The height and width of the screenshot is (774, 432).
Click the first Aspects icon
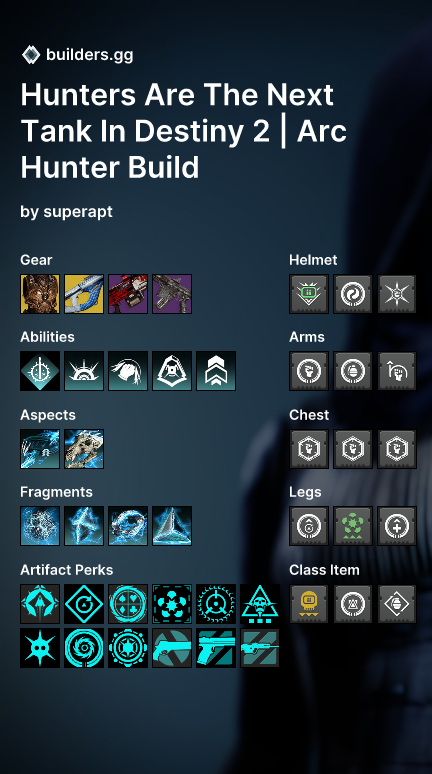(x=40, y=449)
